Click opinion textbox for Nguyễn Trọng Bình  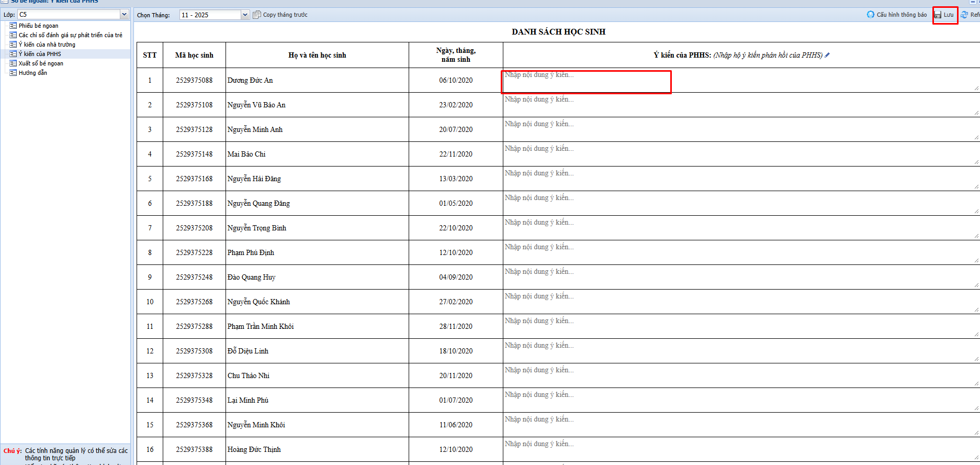click(x=741, y=228)
